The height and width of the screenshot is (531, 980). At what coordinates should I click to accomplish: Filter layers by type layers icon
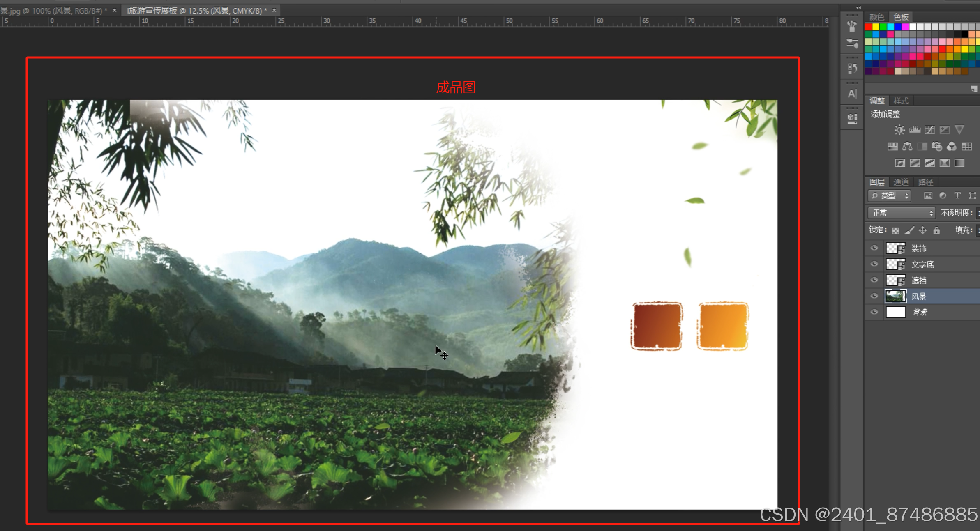point(957,196)
